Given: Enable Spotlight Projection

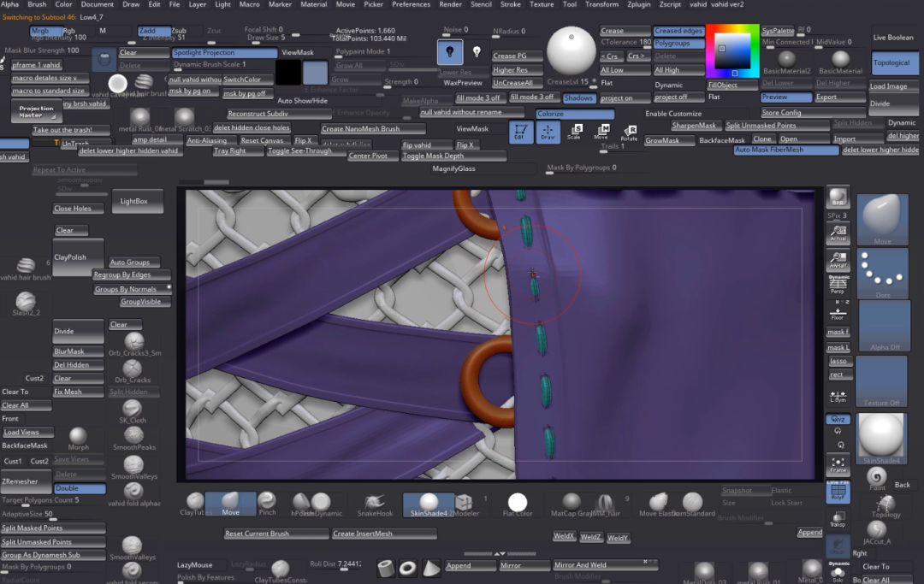Looking at the screenshot, I should (224, 52).
